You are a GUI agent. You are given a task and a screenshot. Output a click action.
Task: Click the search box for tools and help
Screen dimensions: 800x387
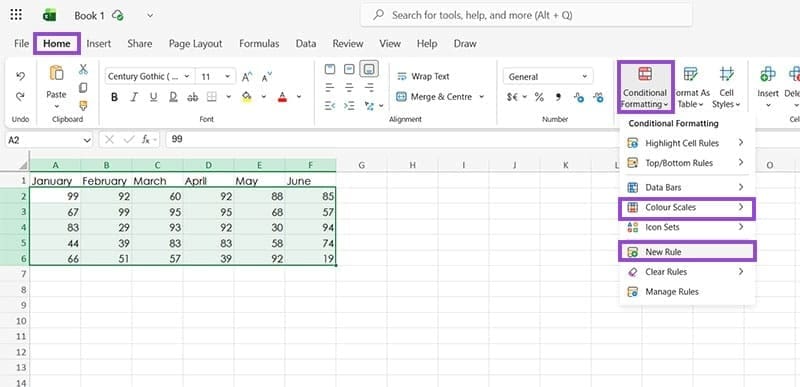[x=527, y=15]
